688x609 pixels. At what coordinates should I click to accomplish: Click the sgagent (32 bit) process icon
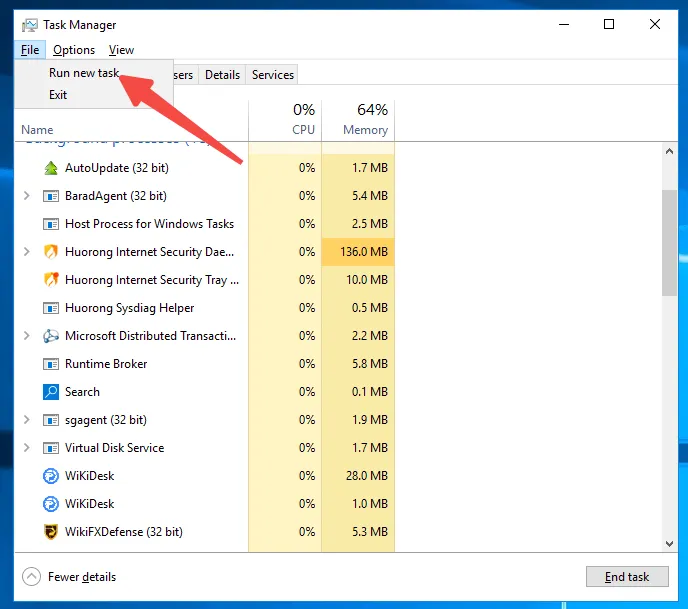(51, 420)
